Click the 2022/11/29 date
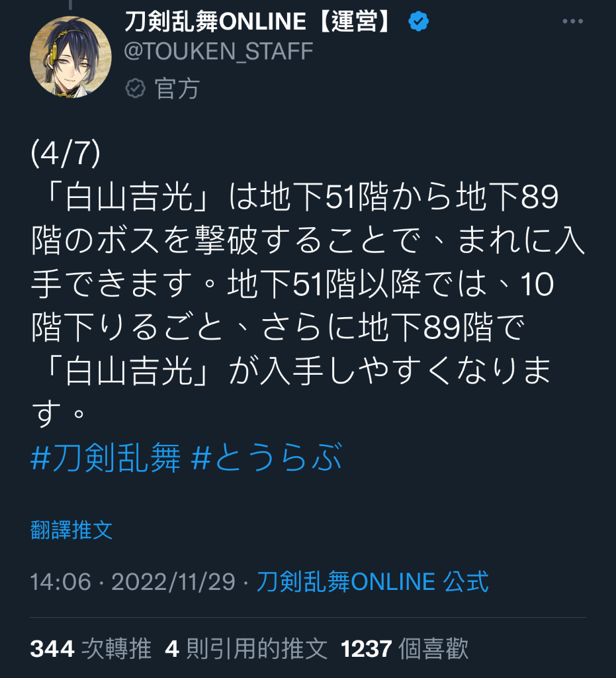 pos(173,581)
